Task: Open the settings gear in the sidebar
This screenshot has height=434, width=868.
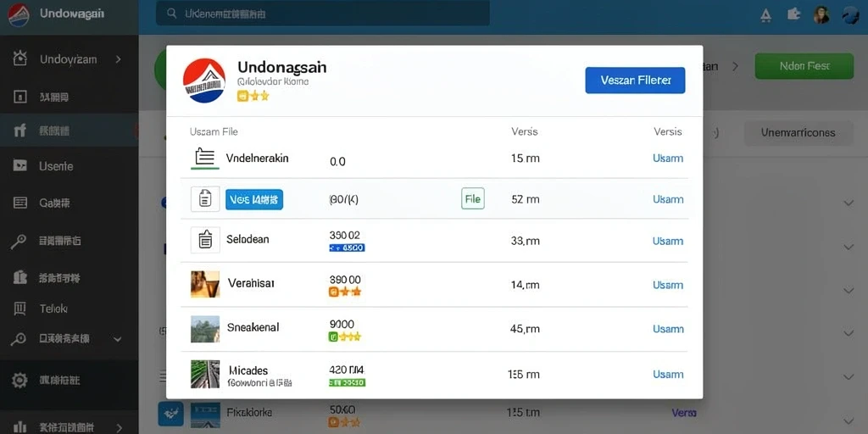Action: 19,380
